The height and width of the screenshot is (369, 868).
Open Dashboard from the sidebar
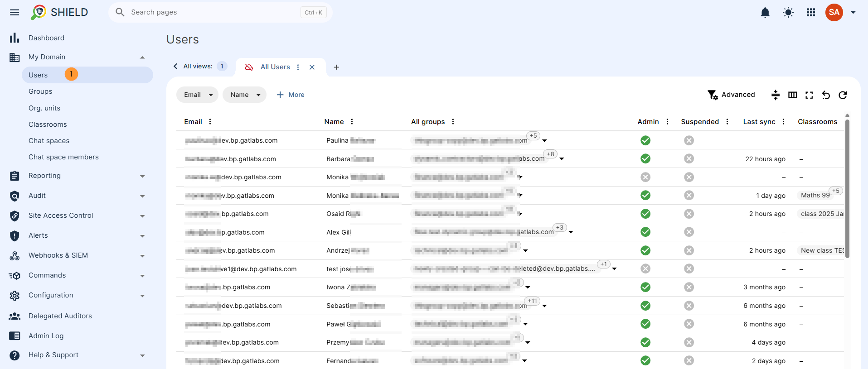46,38
